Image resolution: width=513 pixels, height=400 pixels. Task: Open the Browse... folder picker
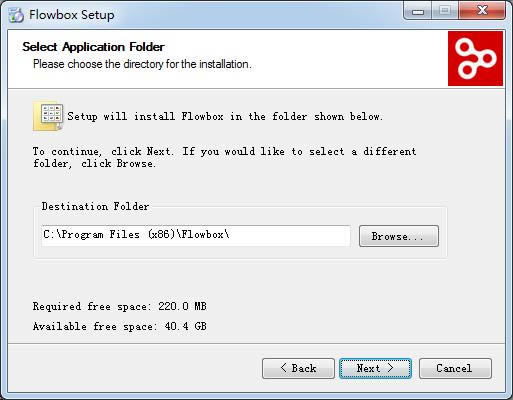399,236
